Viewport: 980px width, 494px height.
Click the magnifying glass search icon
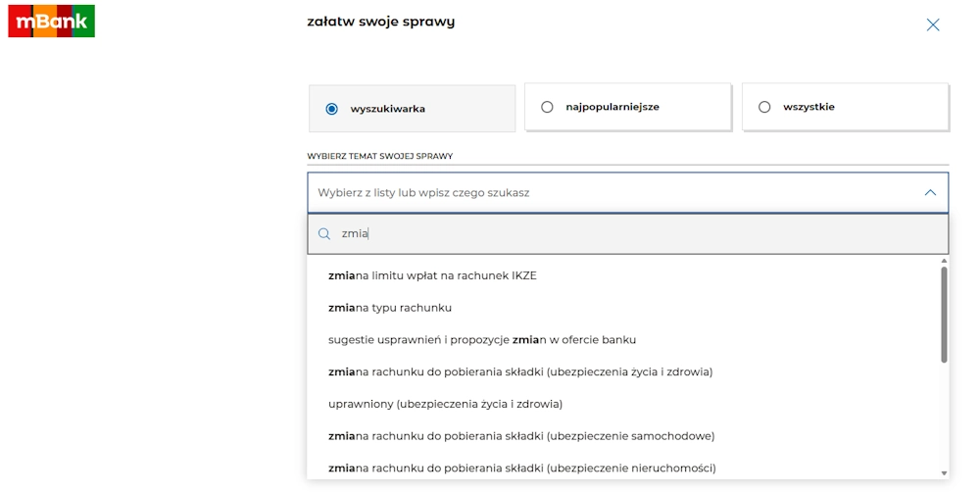[324, 234]
